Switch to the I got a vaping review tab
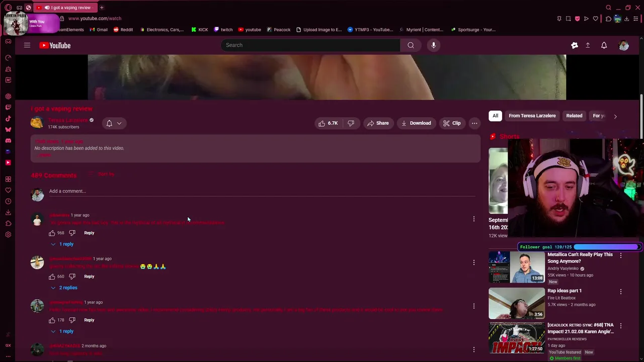 point(64,8)
